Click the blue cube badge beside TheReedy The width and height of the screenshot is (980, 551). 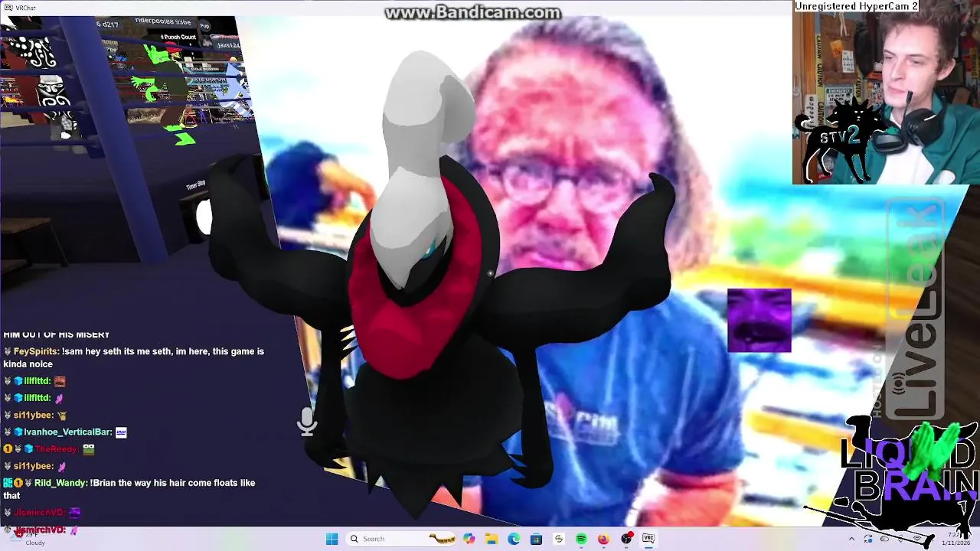(x=28, y=449)
